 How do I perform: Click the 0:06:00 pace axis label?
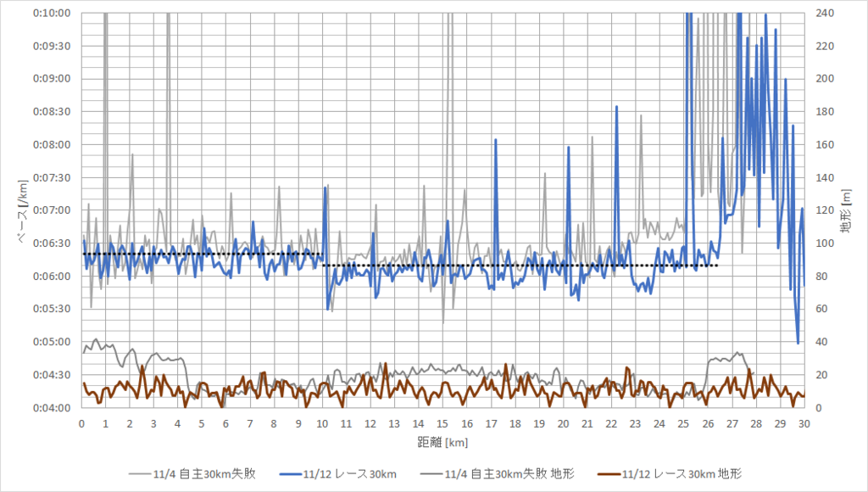(52, 277)
